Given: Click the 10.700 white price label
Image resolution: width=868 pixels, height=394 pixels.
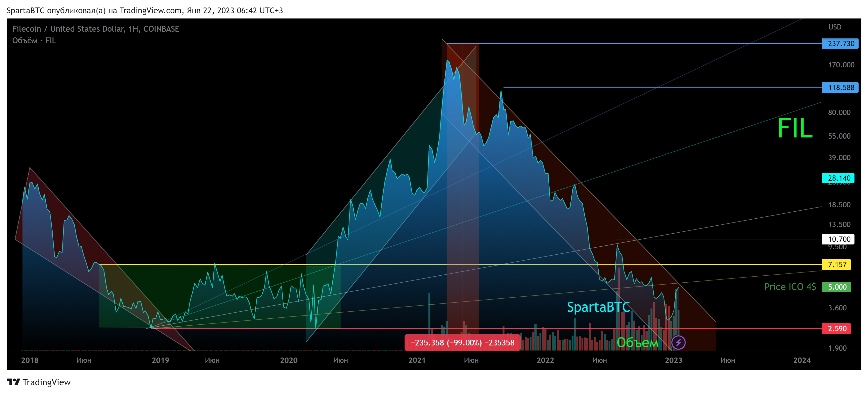Looking at the screenshot, I should [838, 239].
